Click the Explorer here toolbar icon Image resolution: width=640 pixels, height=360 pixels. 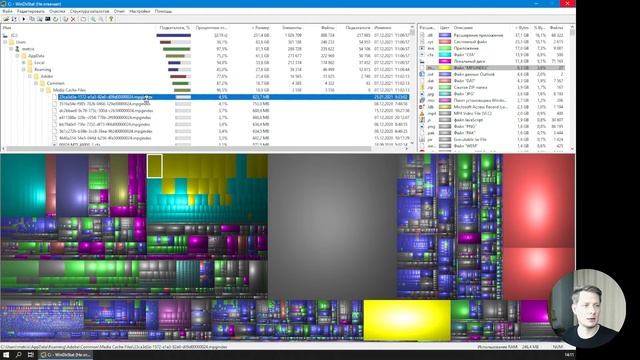coord(40,19)
